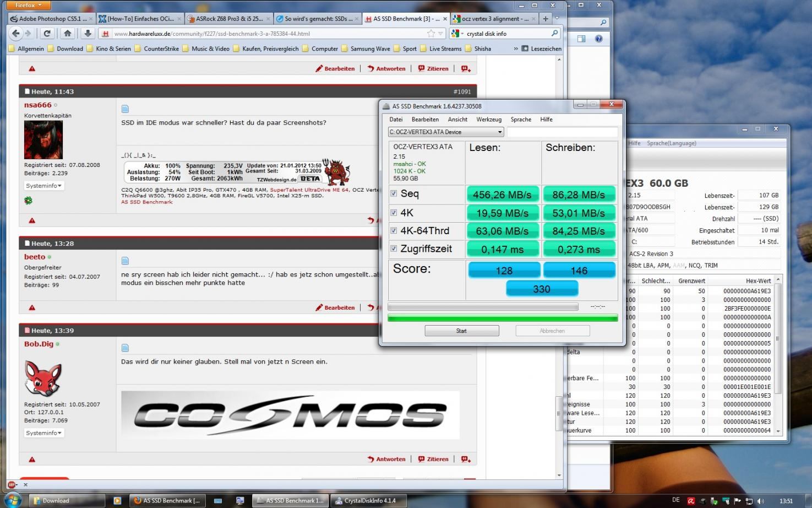
Task: Expand Bob.Dig's Systeminfo dropdown
Action: (44, 433)
